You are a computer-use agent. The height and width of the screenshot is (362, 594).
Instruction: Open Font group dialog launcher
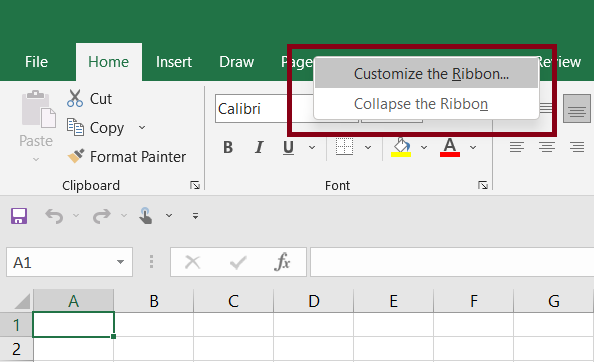[x=483, y=185]
